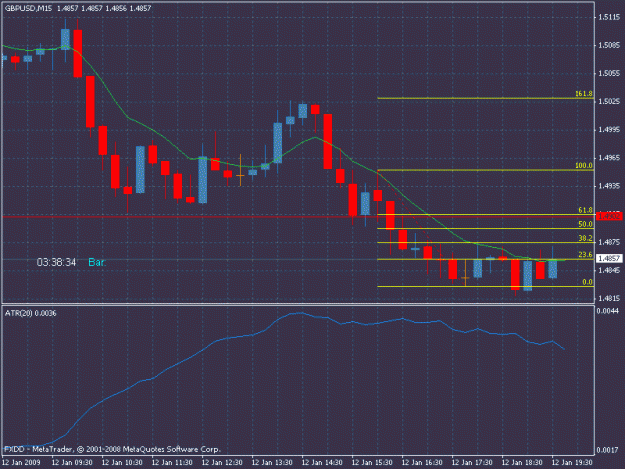Click the 12 Jan 2009 date label

[x=21, y=463]
